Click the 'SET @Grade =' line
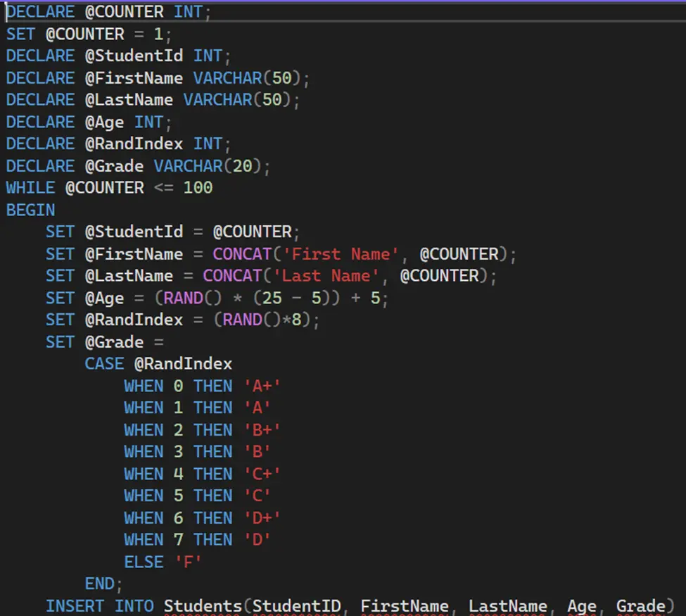 coord(105,342)
